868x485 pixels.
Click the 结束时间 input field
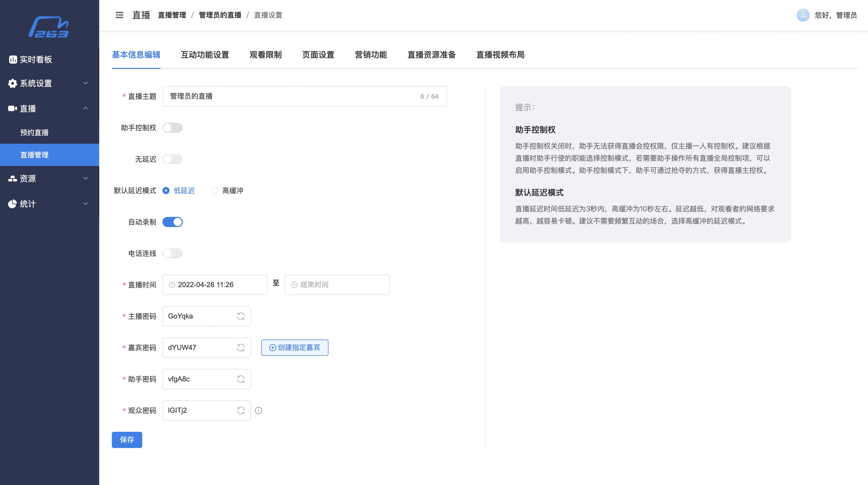(337, 285)
